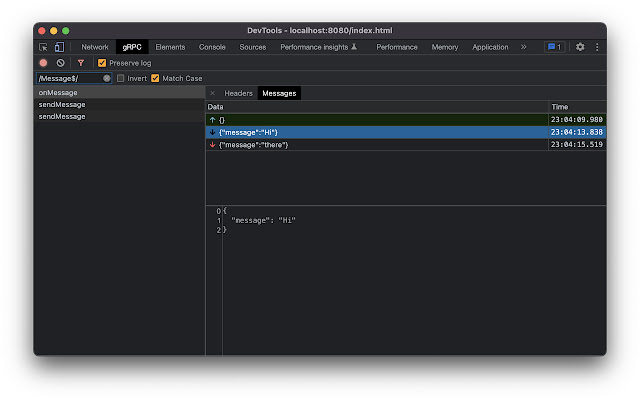Minimize the DevTools window with yellow button
The height and width of the screenshot is (400, 640).
pos(53,31)
